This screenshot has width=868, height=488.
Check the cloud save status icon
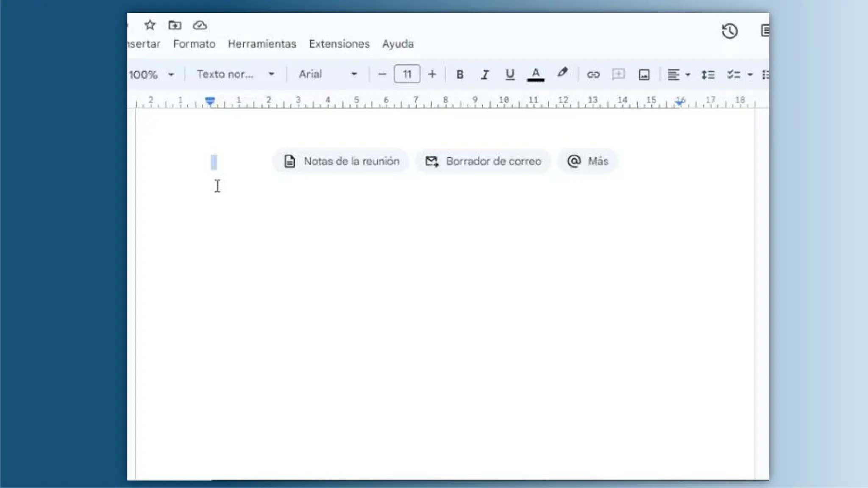pyautogui.click(x=200, y=25)
